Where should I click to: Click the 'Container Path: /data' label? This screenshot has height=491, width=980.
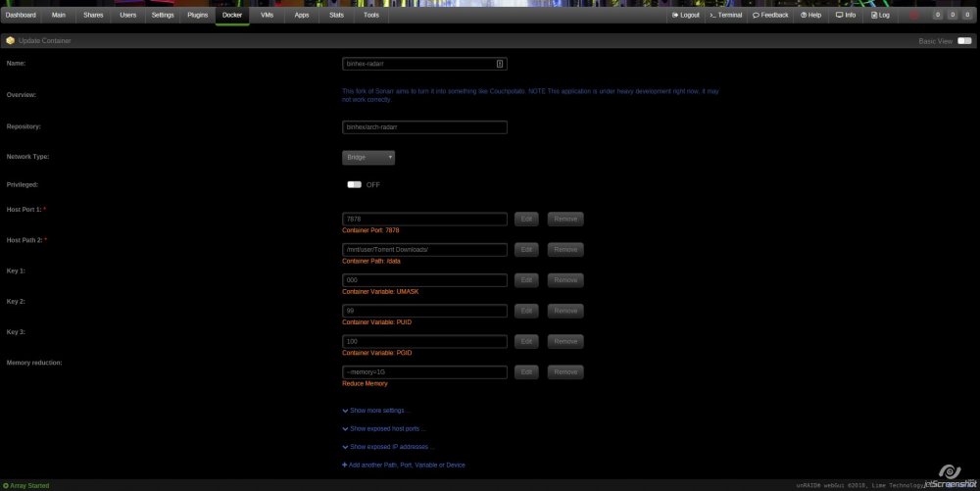click(371, 261)
